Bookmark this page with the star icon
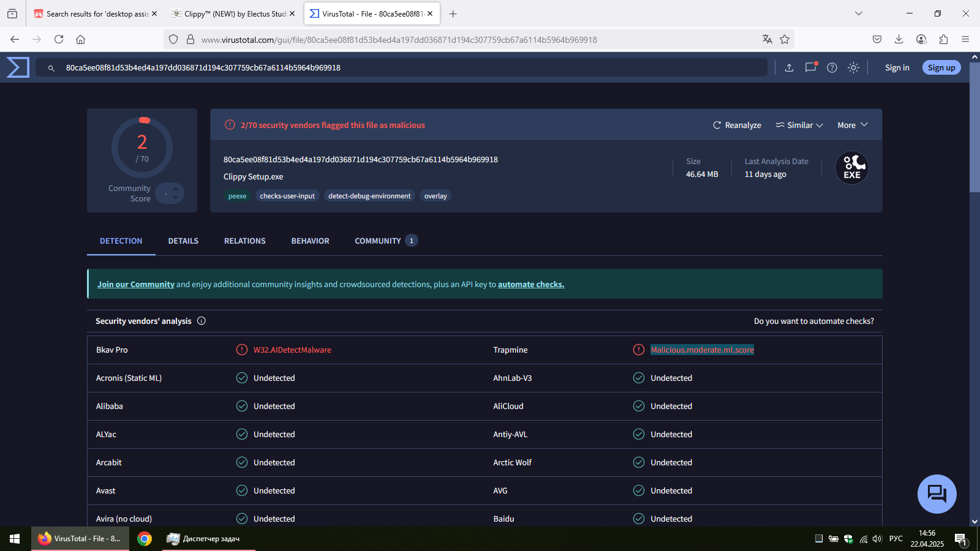 pos(785,39)
